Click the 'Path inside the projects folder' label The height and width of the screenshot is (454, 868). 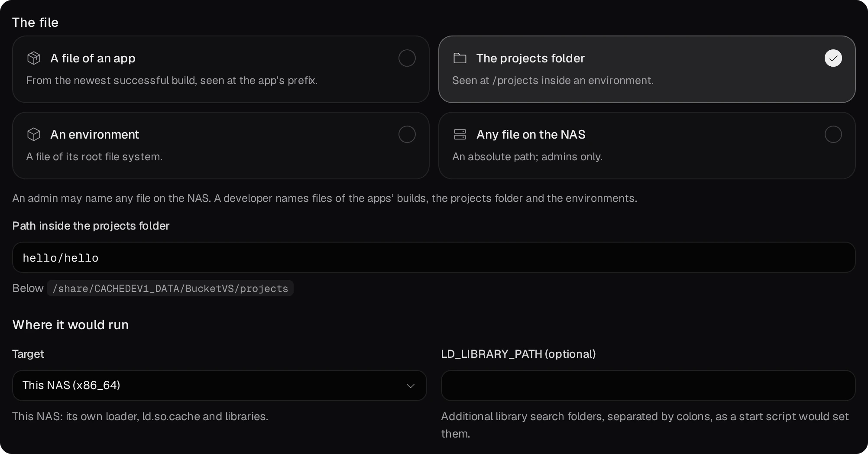click(91, 226)
